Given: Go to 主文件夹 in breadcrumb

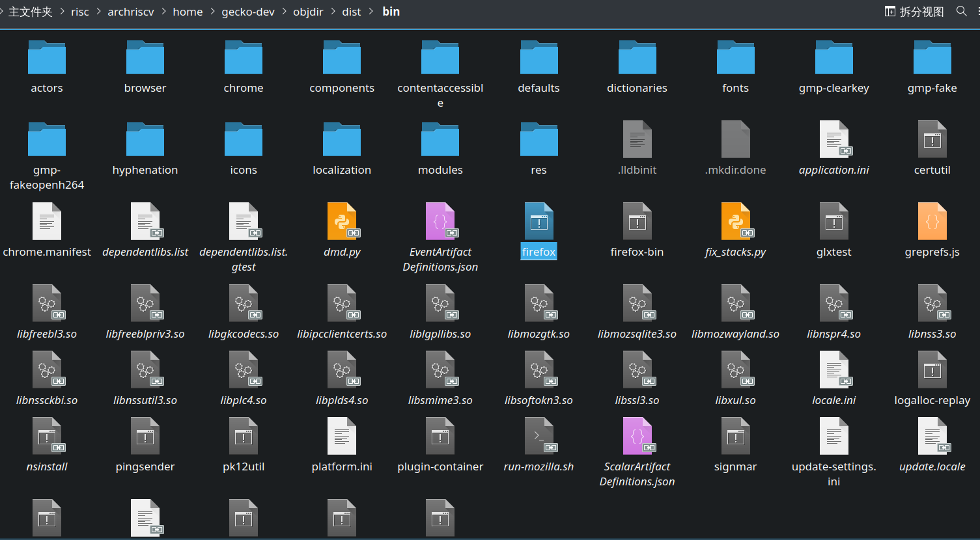Looking at the screenshot, I should 30,12.
